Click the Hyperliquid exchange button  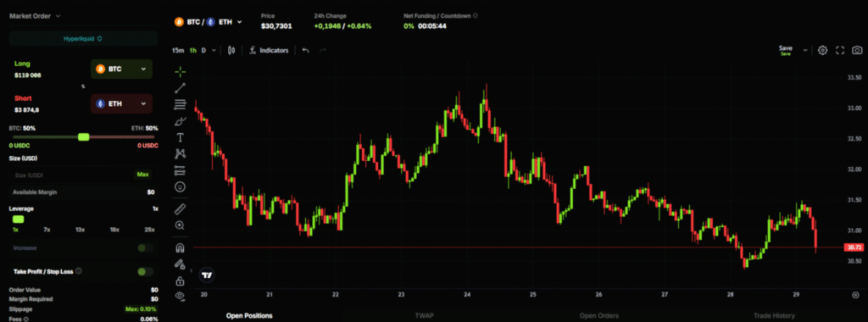(84, 39)
